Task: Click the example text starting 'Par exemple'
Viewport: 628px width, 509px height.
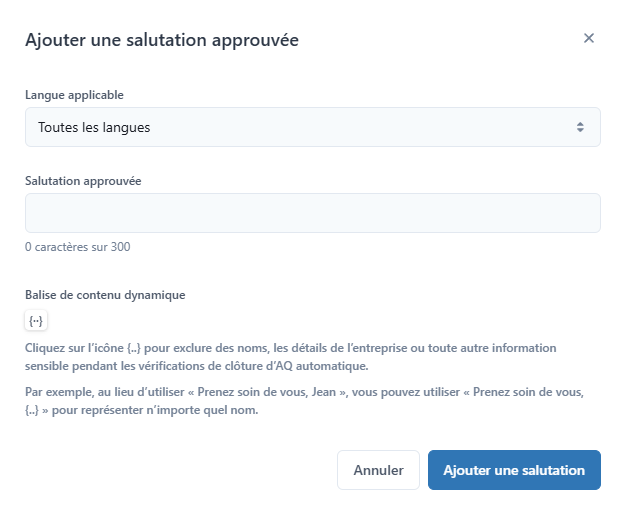Action: click(x=304, y=401)
